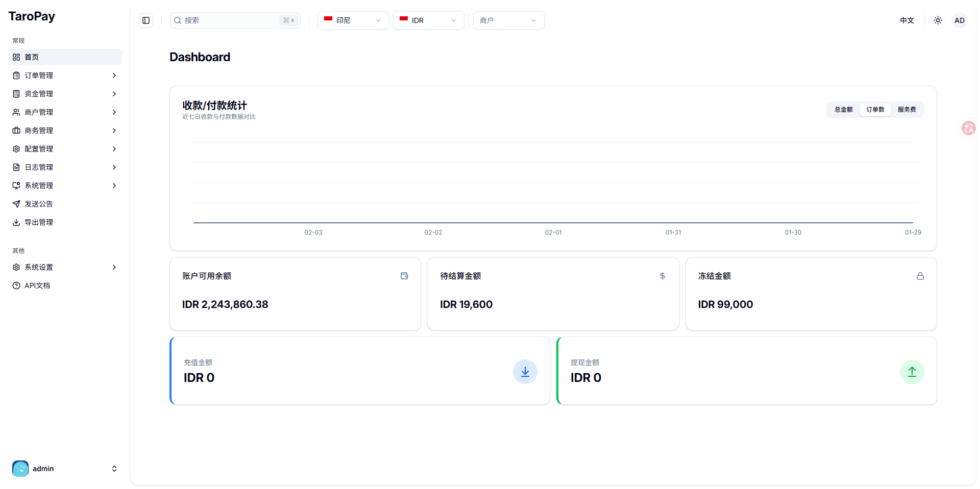Click the lock icon on 冻结金额 card

click(x=920, y=276)
